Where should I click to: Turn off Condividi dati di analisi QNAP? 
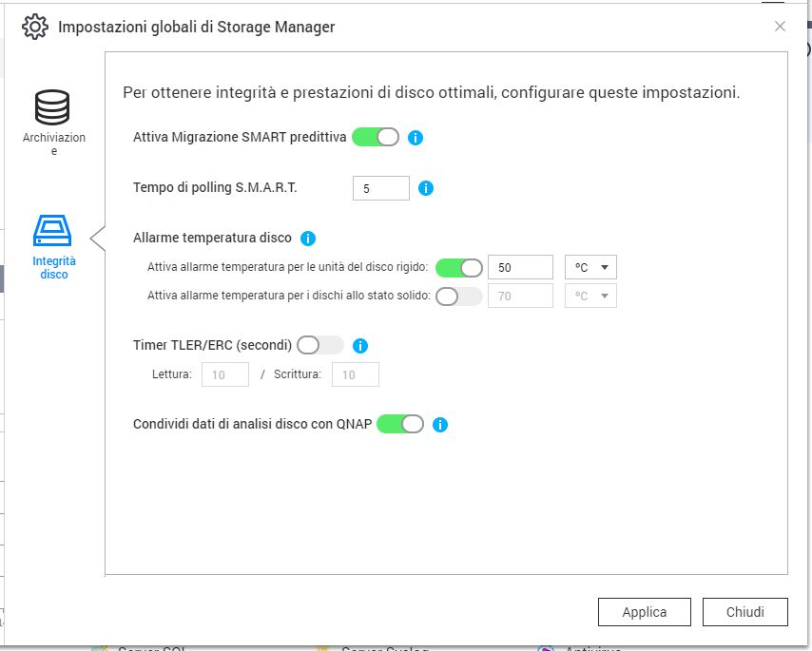400,424
